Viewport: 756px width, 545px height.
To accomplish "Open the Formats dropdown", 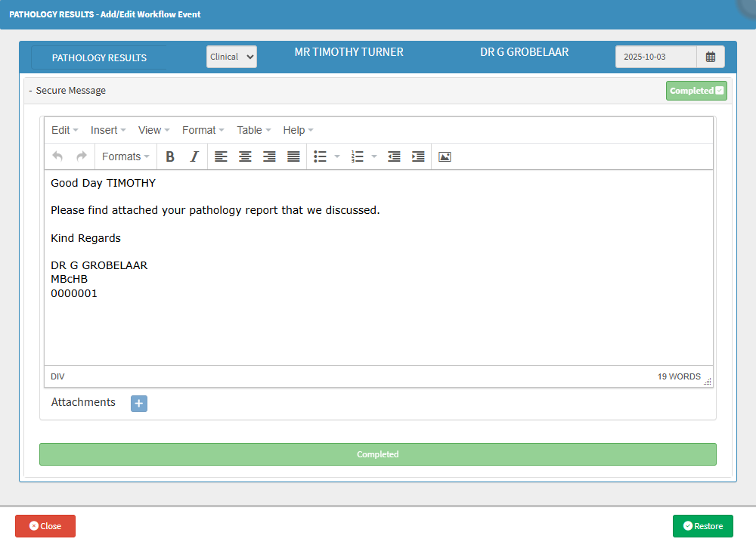I will pos(125,156).
